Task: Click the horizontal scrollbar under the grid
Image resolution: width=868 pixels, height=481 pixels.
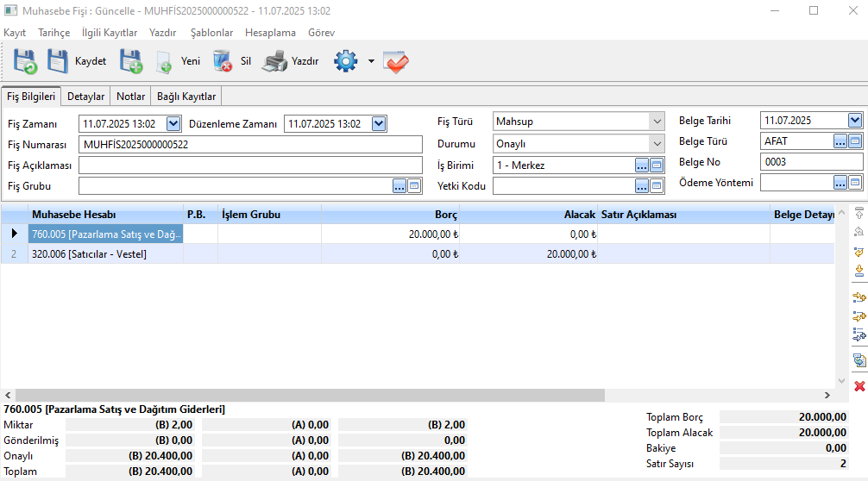Action: point(414,395)
